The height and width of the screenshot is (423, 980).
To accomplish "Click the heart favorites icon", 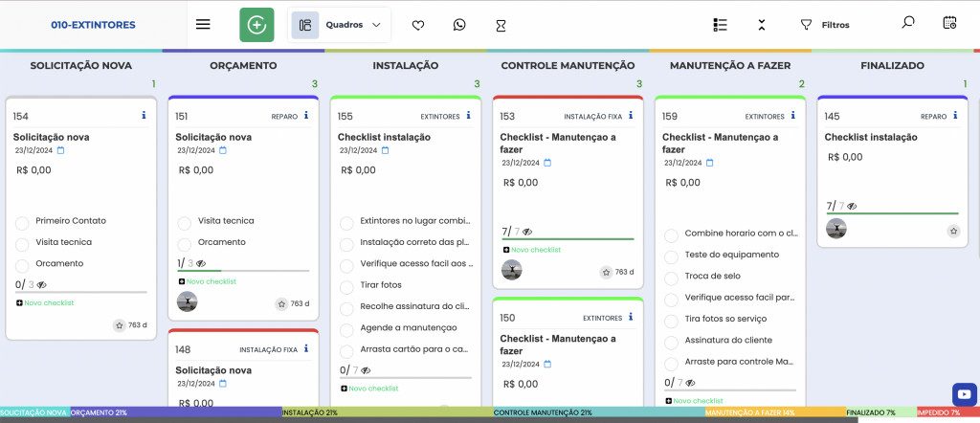I will (x=418, y=25).
